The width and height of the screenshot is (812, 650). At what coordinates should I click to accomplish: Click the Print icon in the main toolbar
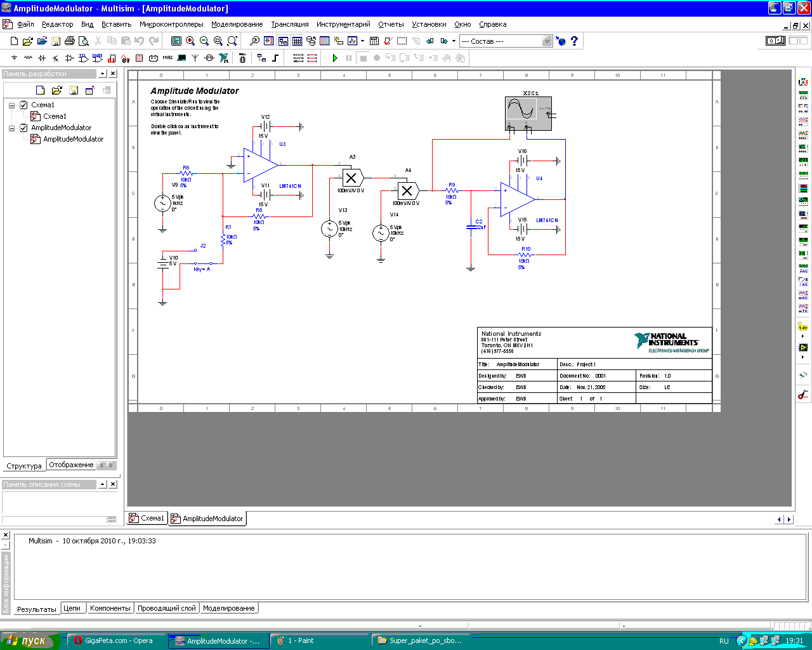tap(70, 41)
